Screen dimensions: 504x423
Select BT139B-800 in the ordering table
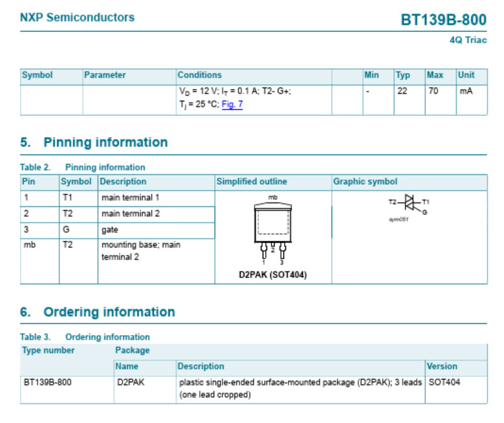click(48, 383)
